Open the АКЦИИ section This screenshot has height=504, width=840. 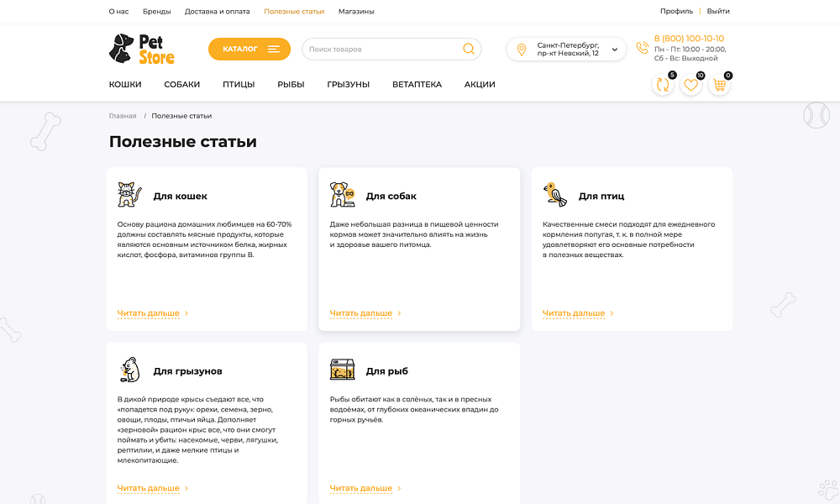[479, 84]
